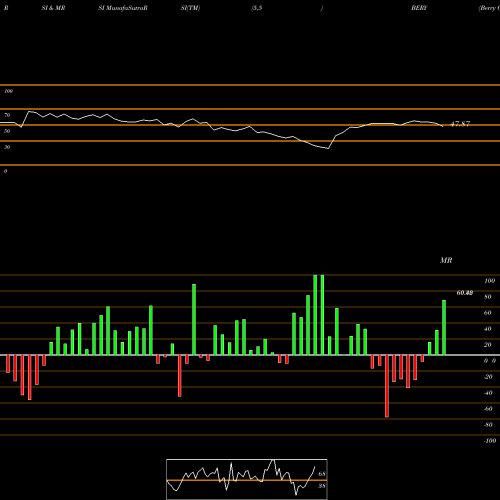
Task: Click the BERY ticker in the header
Action: pos(419,8)
